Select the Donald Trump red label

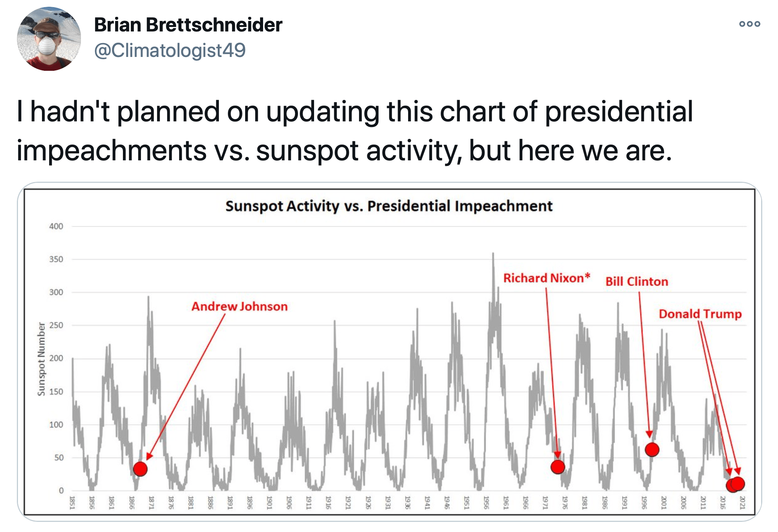pyautogui.click(x=700, y=314)
